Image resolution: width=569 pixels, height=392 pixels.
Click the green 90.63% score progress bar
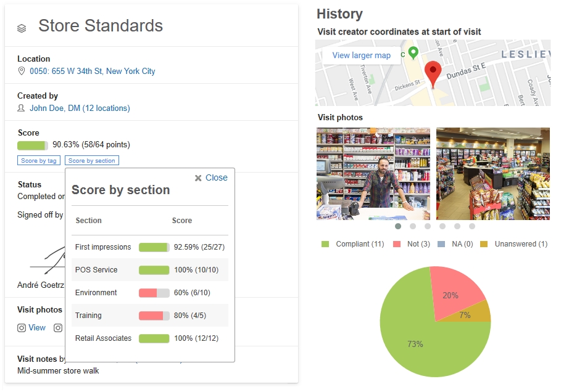tap(31, 146)
